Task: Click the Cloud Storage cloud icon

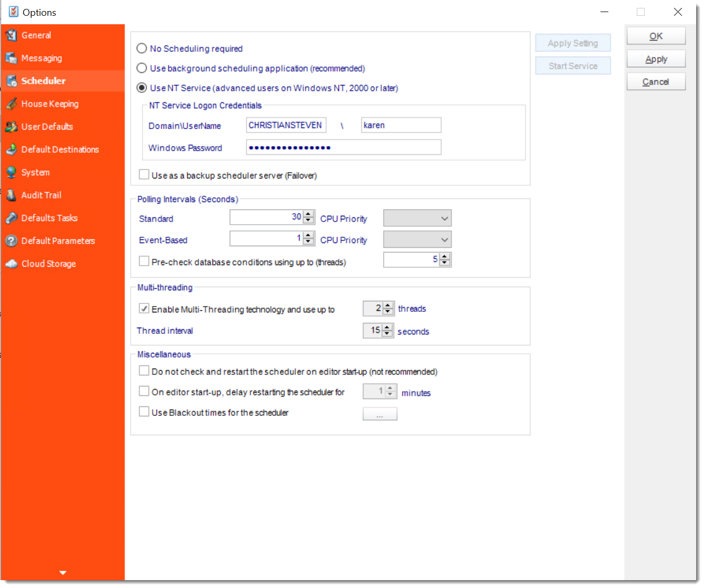Action: 12,264
